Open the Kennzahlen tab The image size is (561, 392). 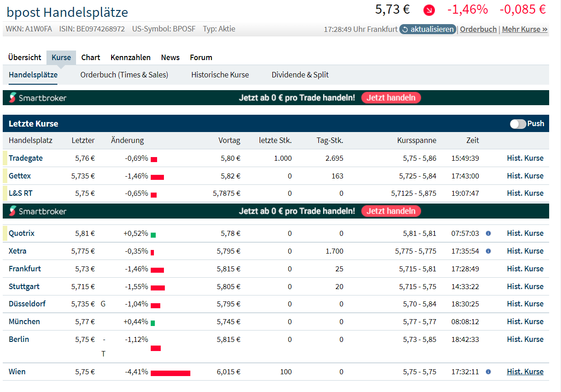coord(130,57)
